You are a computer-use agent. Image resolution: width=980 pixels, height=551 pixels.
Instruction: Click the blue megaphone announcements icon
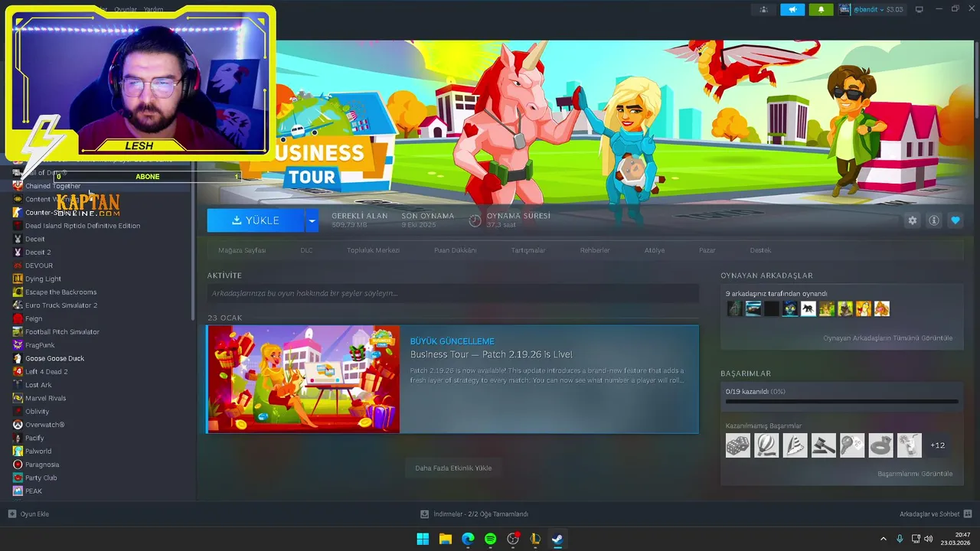coord(792,9)
